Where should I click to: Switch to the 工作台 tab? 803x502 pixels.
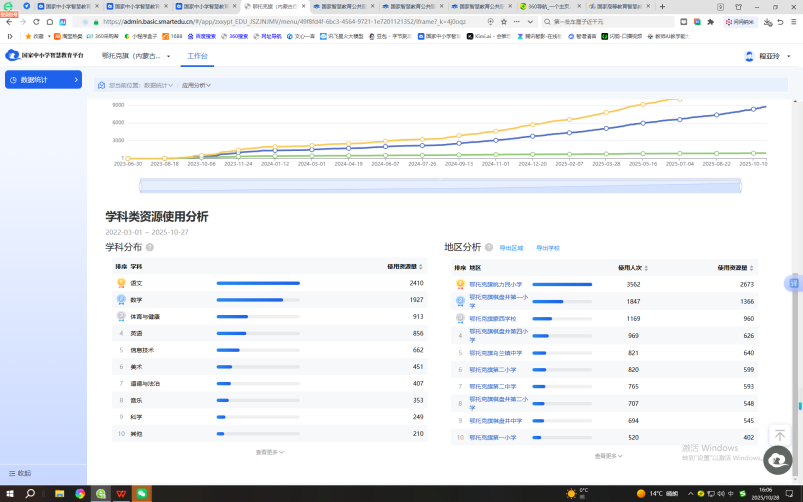[198, 56]
